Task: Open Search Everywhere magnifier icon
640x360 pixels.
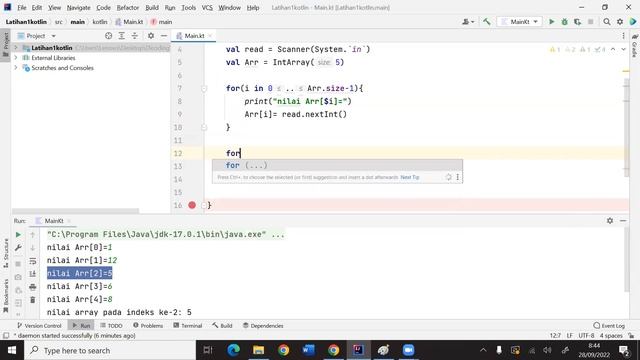Action: tap(607, 22)
